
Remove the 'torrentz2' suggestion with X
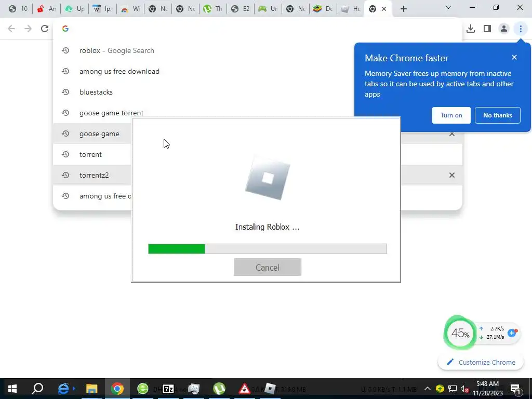451,175
